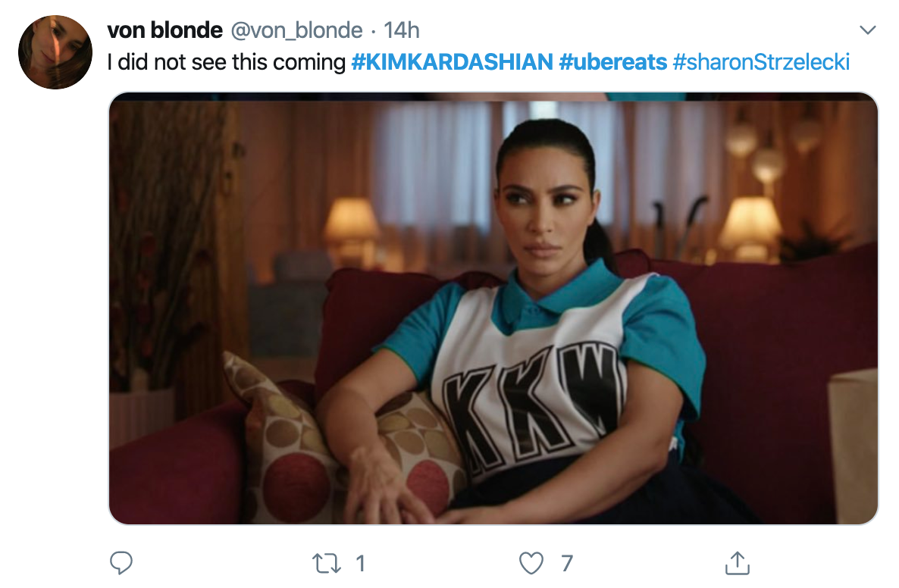This screenshot has width=899, height=588.
Task: Click the display name von blonde
Action: click(164, 30)
